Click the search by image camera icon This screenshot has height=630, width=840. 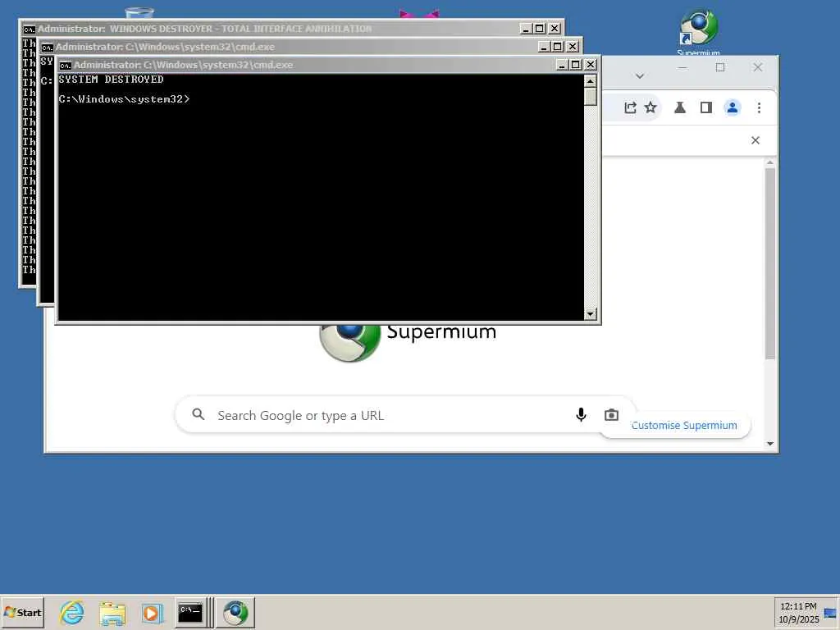coord(611,414)
